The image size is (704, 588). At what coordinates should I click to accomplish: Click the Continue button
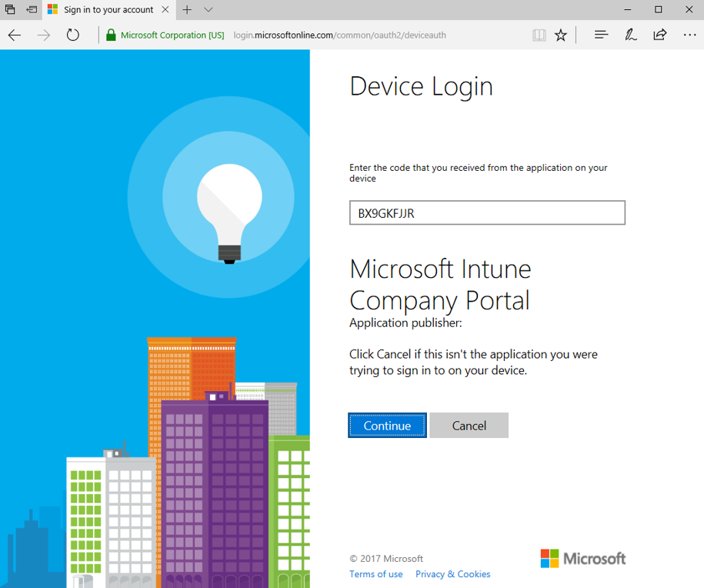pyautogui.click(x=387, y=426)
